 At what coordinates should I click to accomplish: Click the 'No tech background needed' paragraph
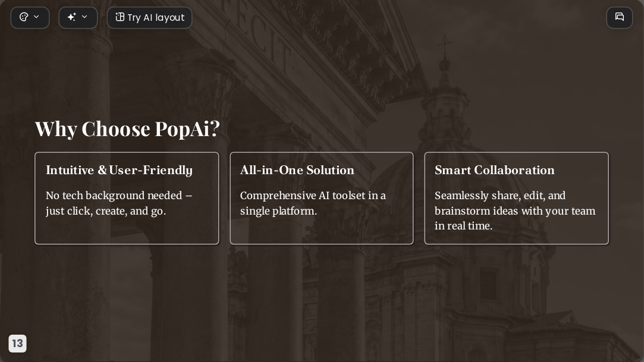click(119, 203)
